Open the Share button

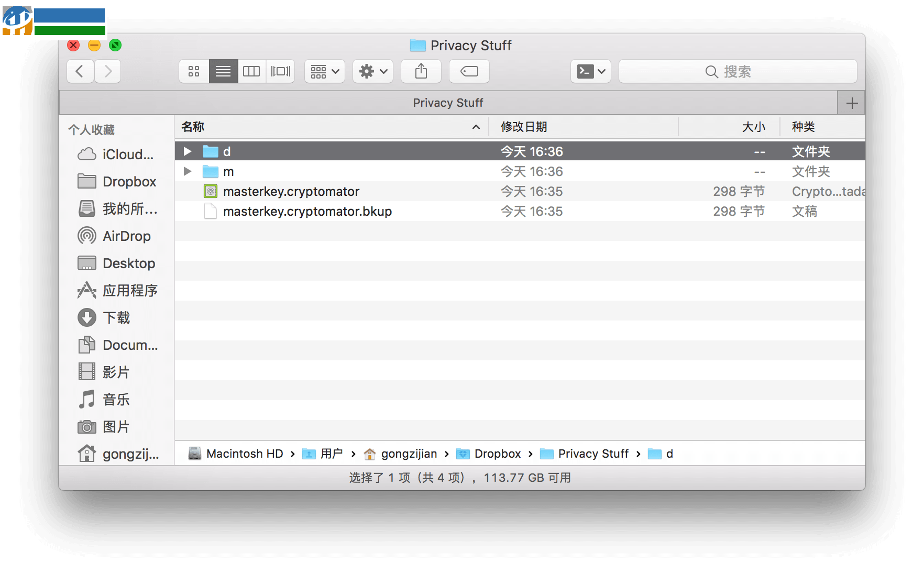click(421, 71)
